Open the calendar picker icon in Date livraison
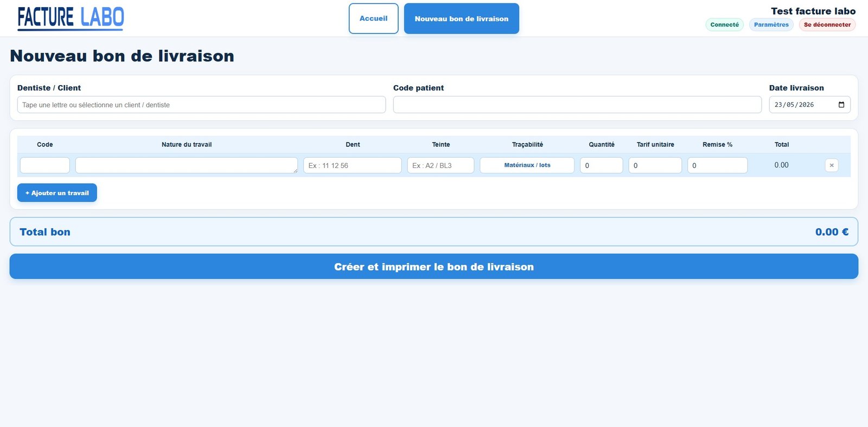Image resolution: width=868 pixels, height=427 pixels. [841, 105]
